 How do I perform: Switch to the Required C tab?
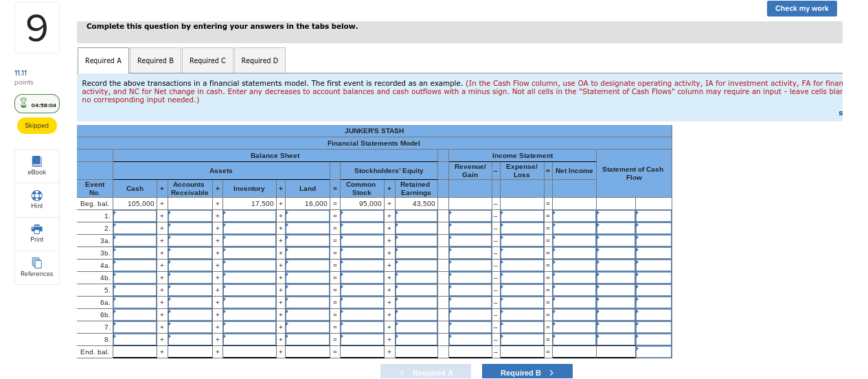coord(207,60)
